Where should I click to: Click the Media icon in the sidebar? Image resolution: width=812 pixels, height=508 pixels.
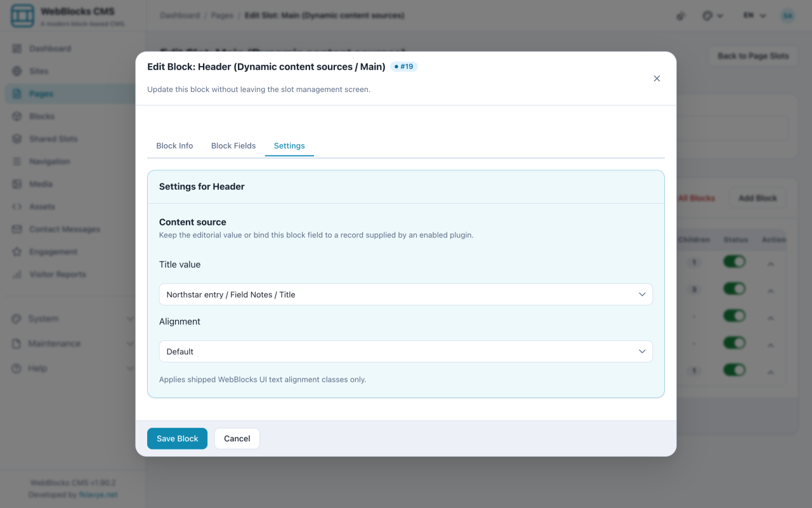click(x=17, y=184)
